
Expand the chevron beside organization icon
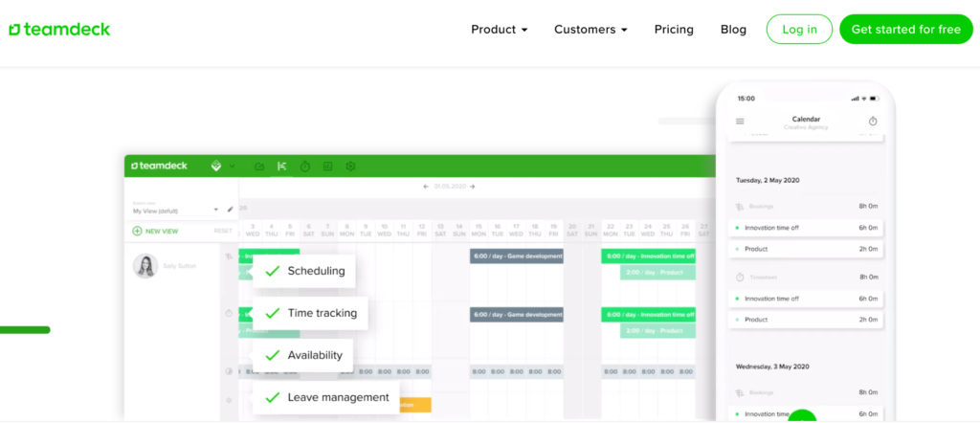coord(232,167)
